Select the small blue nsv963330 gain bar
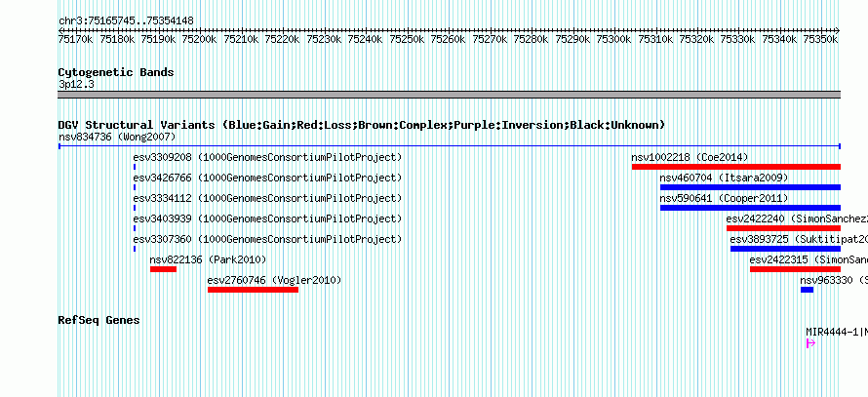868x397 pixels. (808, 290)
